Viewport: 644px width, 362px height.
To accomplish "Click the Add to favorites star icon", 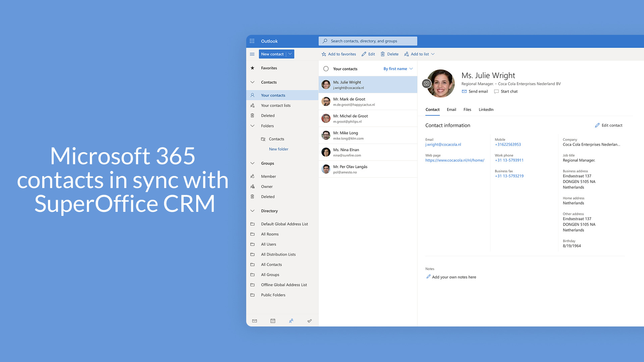I will 324,54.
